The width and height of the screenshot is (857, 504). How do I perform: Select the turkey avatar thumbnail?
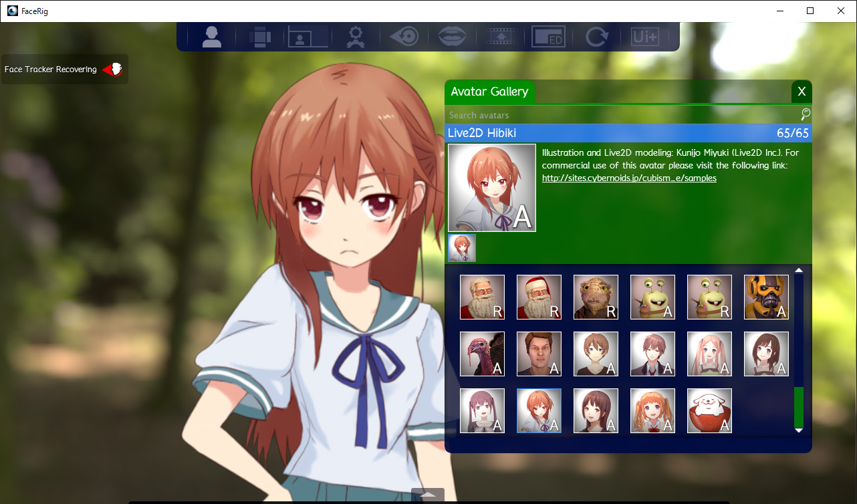coord(482,354)
